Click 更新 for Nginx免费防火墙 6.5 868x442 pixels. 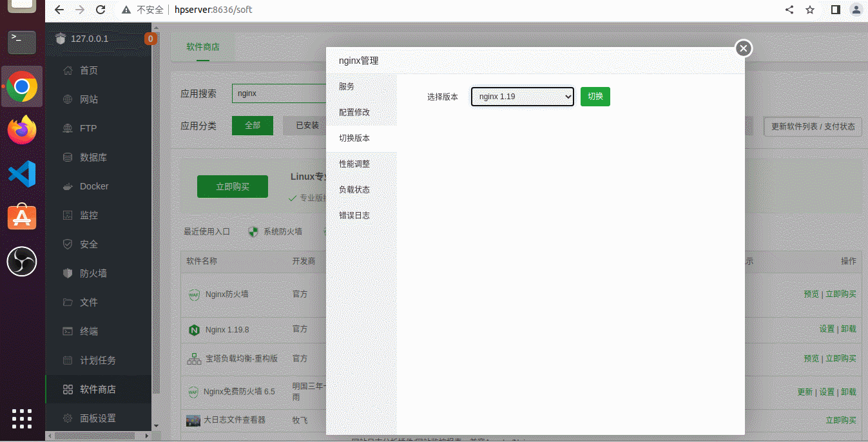coord(805,392)
